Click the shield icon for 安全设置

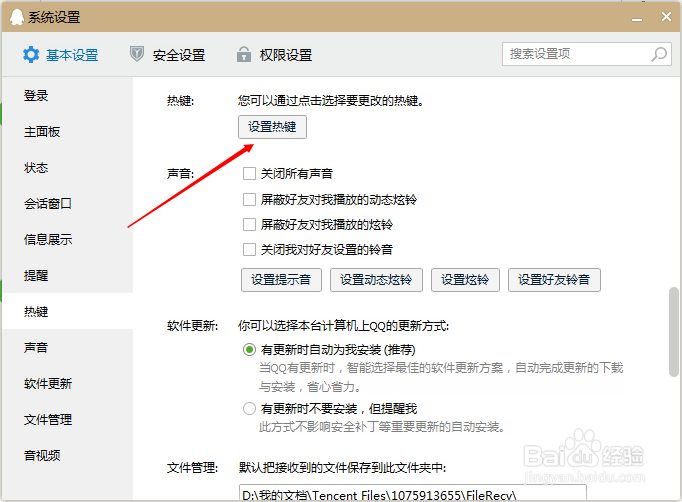click(x=137, y=54)
